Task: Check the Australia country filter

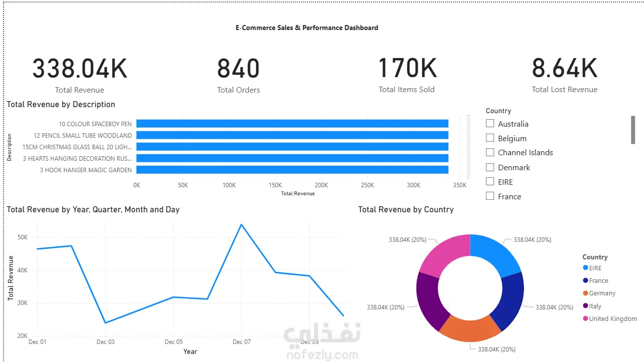Action: click(x=490, y=123)
